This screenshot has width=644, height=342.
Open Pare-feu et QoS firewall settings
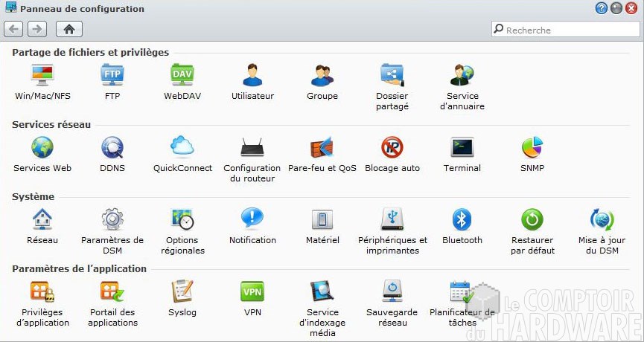[x=322, y=147]
